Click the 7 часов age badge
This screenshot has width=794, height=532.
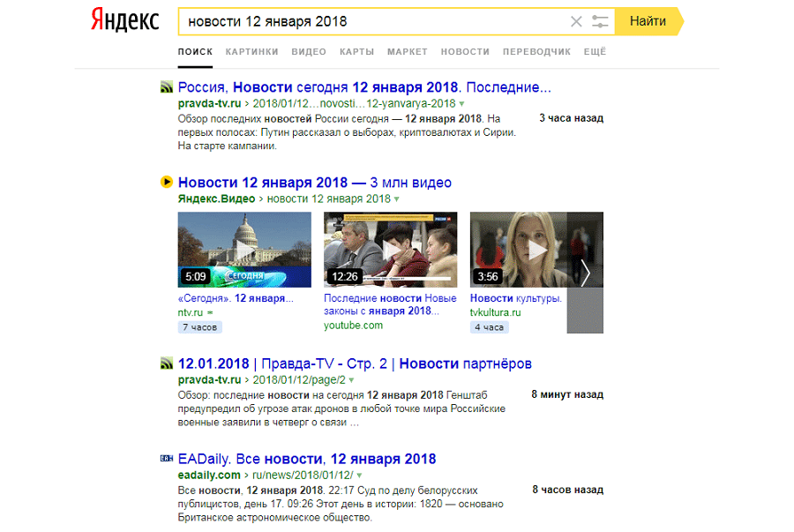(199, 327)
